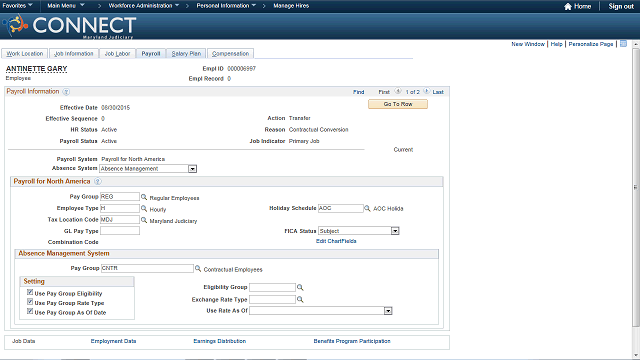Click Go To Row button
The image size is (640, 360).
click(398, 104)
